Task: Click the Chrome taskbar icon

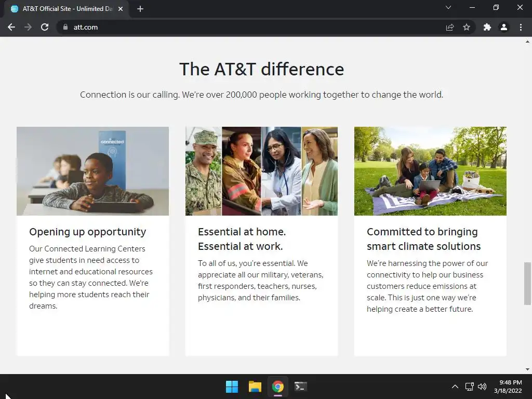Action: click(x=278, y=387)
